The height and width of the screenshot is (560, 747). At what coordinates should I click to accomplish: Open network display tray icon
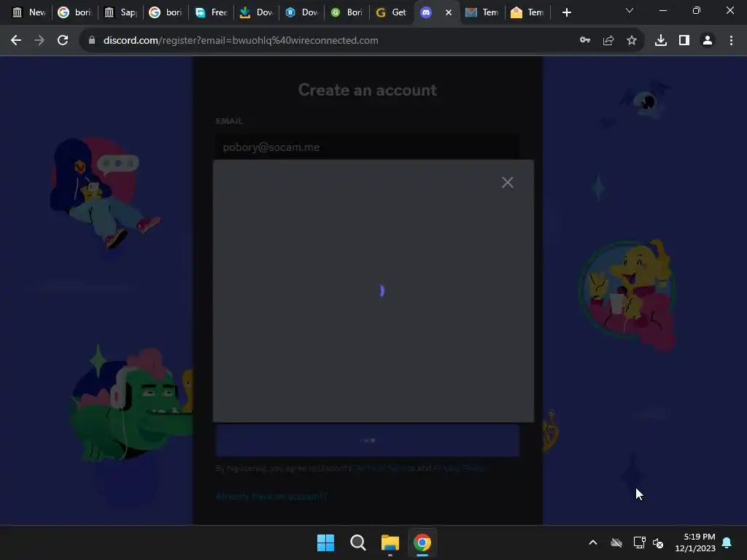[x=639, y=542]
